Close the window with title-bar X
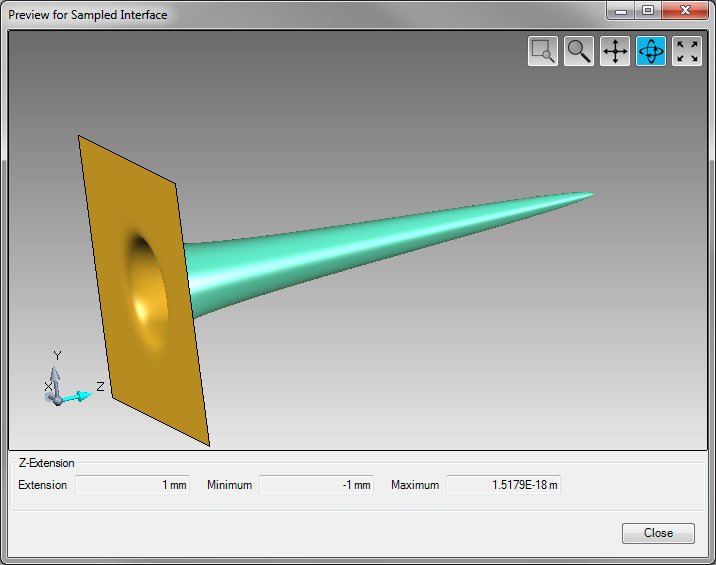Viewport: 716px width, 565px height. [x=685, y=11]
